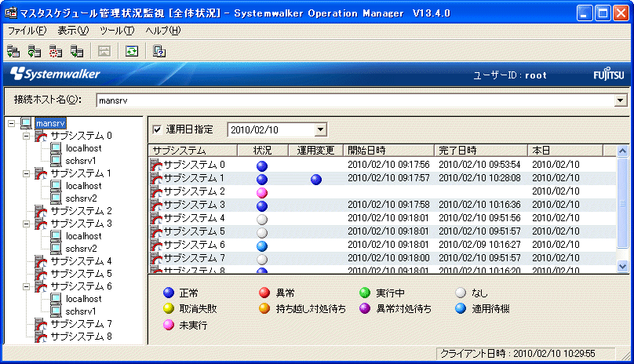Click サブシステム 0 row icon in the table
Image resolution: width=634 pixels, height=364 pixels.
click(x=156, y=165)
